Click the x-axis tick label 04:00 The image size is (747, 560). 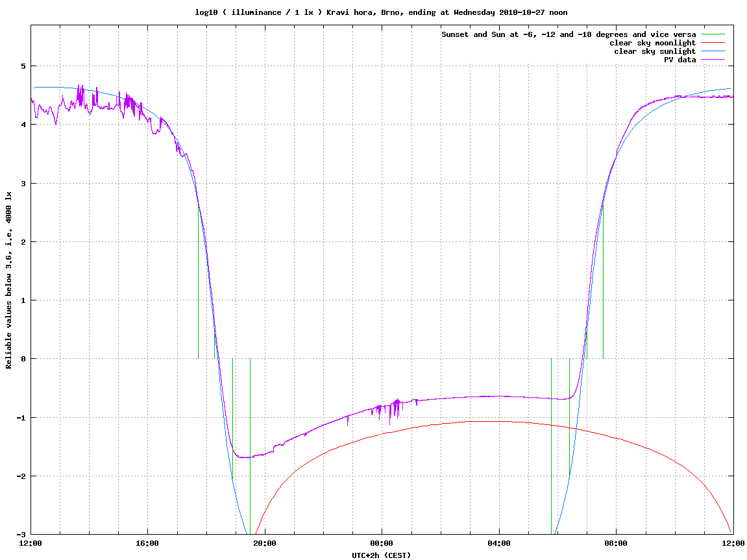(x=499, y=543)
